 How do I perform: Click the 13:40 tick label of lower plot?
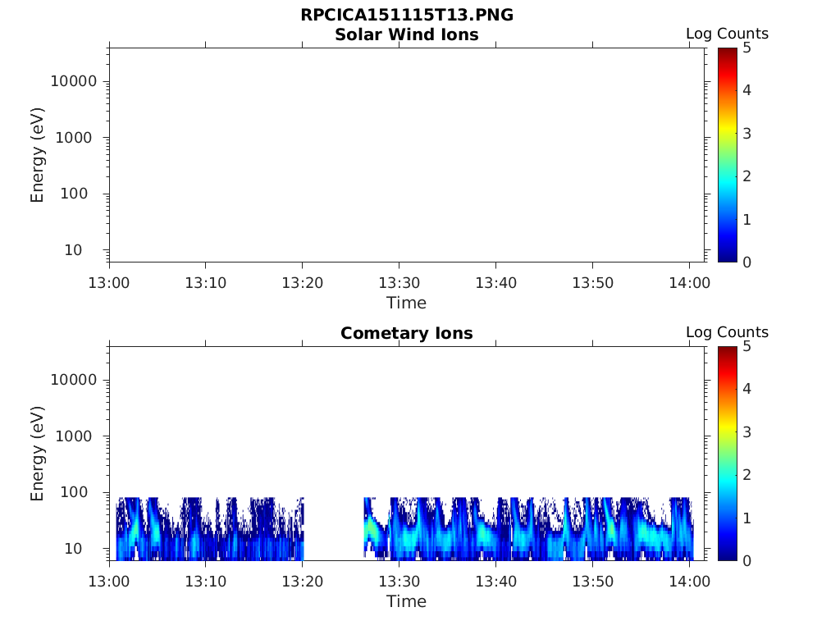[x=496, y=582]
